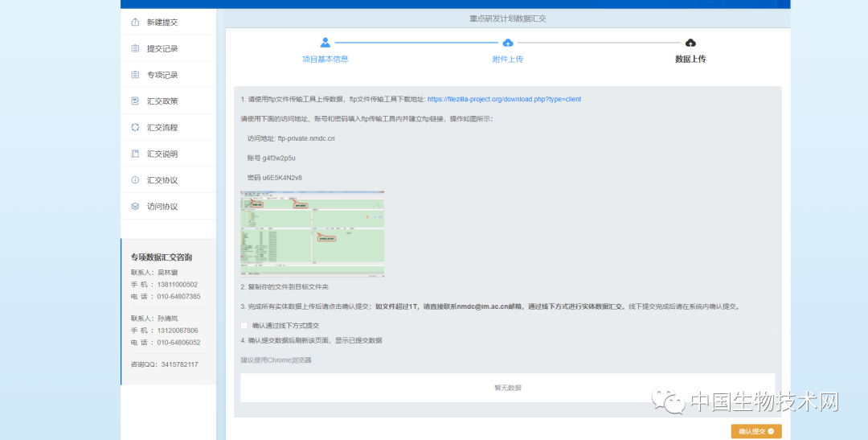Click the 新建提交 upload icon in sidebar
The width and height of the screenshot is (868, 440).
pyautogui.click(x=135, y=23)
